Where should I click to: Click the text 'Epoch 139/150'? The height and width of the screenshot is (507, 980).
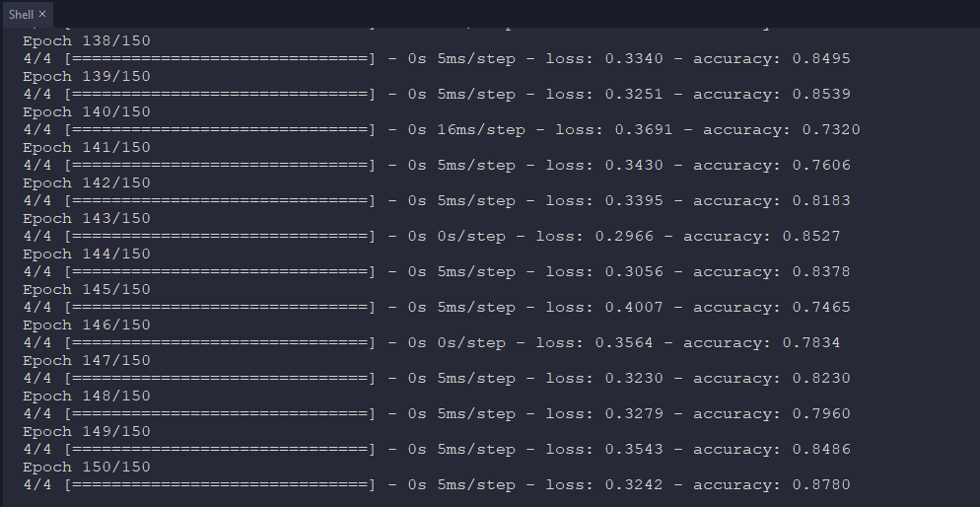point(87,76)
